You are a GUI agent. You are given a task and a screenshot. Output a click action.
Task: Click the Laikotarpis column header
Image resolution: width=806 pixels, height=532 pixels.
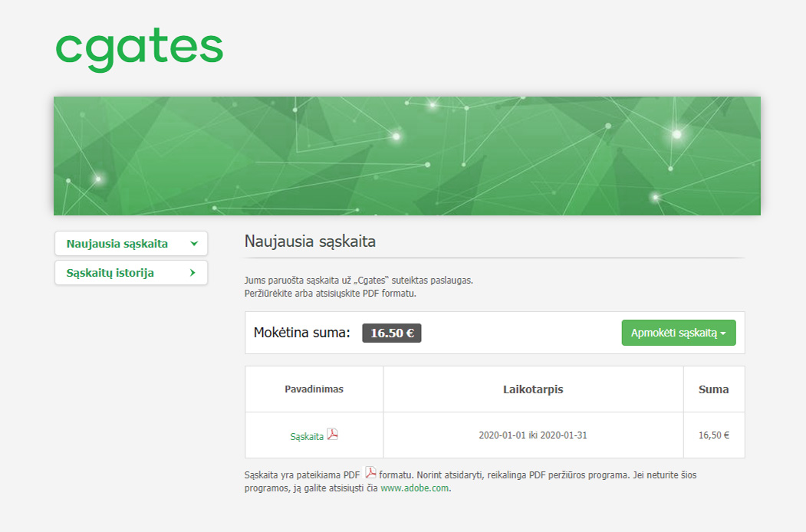(x=533, y=389)
